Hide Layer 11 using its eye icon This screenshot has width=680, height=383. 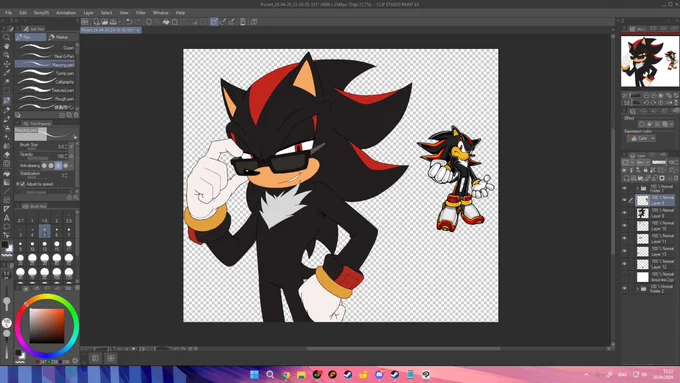(x=624, y=238)
